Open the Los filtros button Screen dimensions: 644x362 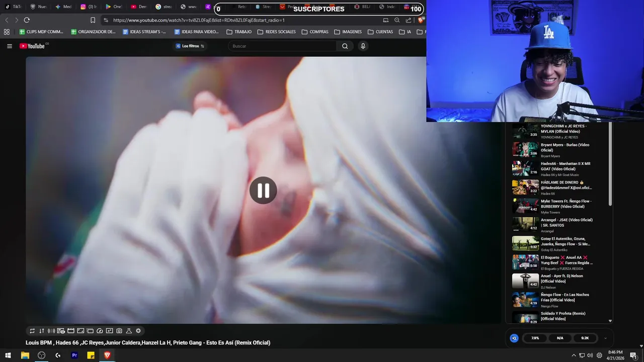tap(190, 46)
